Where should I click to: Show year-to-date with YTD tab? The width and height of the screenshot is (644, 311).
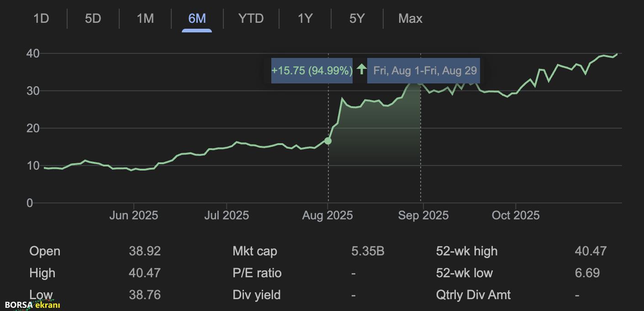coord(251,19)
